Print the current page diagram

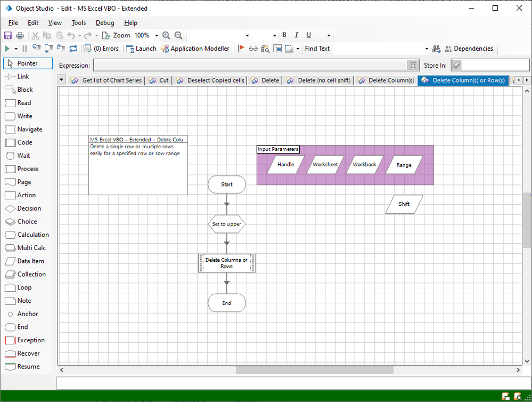pyautogui.click(x=20, y=35)
